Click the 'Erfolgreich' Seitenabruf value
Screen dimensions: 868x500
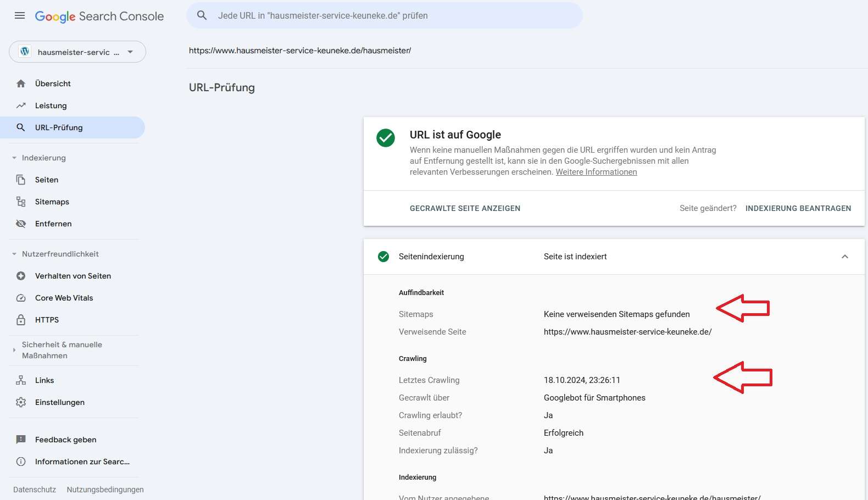coord(564,433)
